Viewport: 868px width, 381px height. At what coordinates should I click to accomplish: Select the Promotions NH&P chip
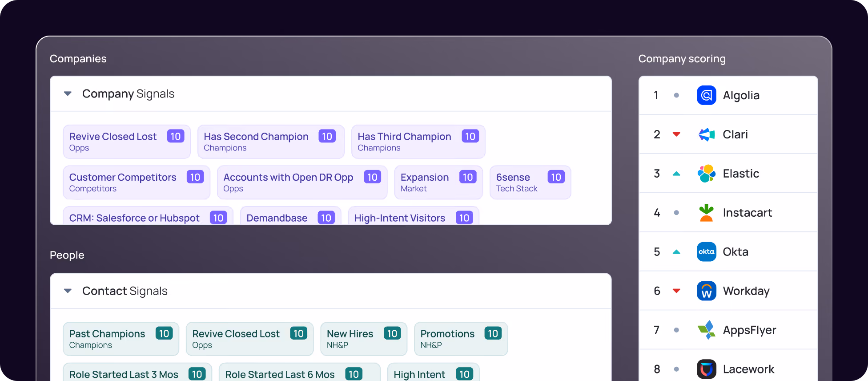click(x=461, y=339)
